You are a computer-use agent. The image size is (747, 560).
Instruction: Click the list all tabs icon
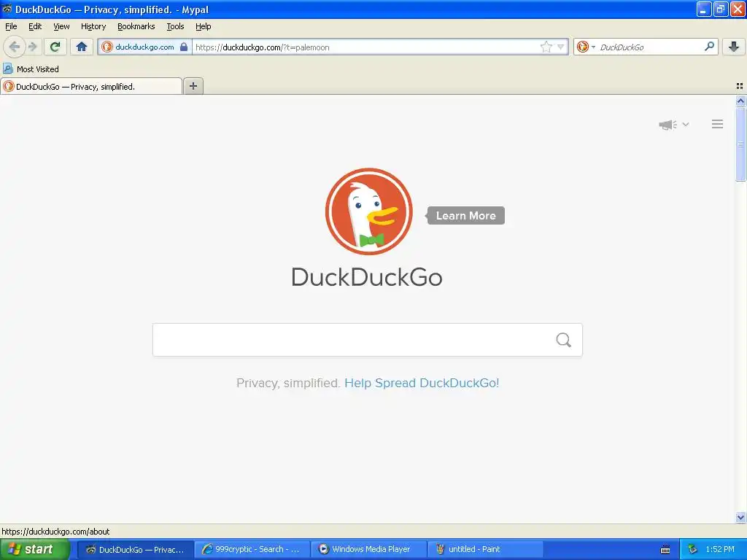[740, 86]
